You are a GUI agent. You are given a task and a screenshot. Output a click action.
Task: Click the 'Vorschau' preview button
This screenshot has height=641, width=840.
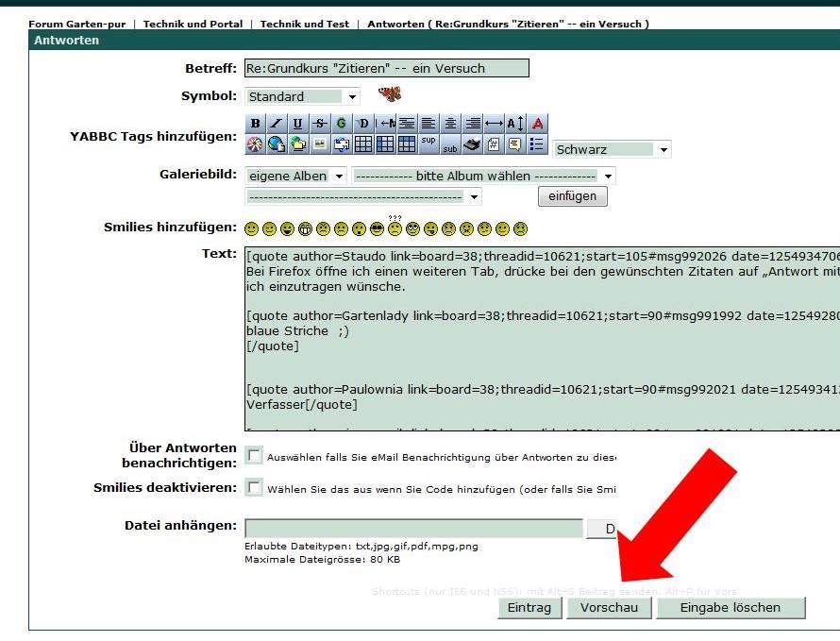(x=609, y=608)
